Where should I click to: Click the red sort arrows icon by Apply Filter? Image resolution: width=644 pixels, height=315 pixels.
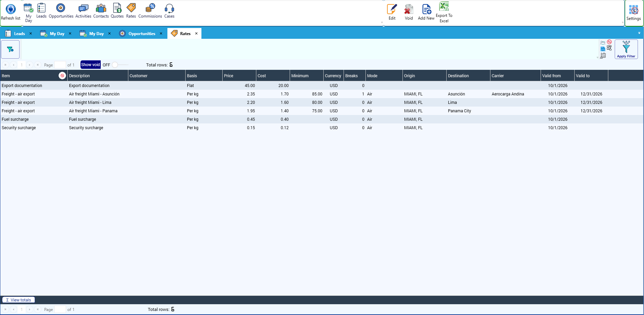pyautogui.click(x=609, y=42)
